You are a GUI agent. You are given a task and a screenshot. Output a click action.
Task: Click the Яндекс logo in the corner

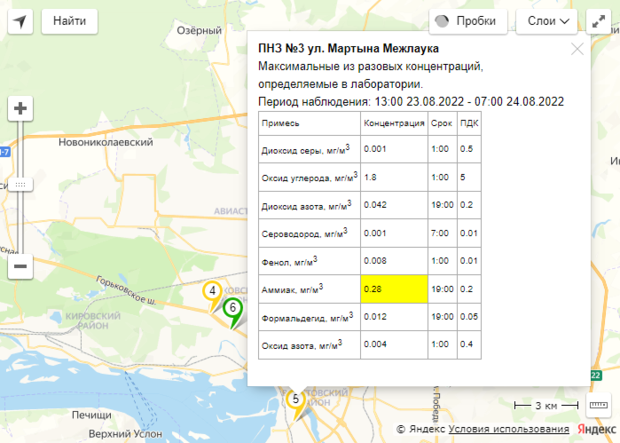tap(596, 429)
